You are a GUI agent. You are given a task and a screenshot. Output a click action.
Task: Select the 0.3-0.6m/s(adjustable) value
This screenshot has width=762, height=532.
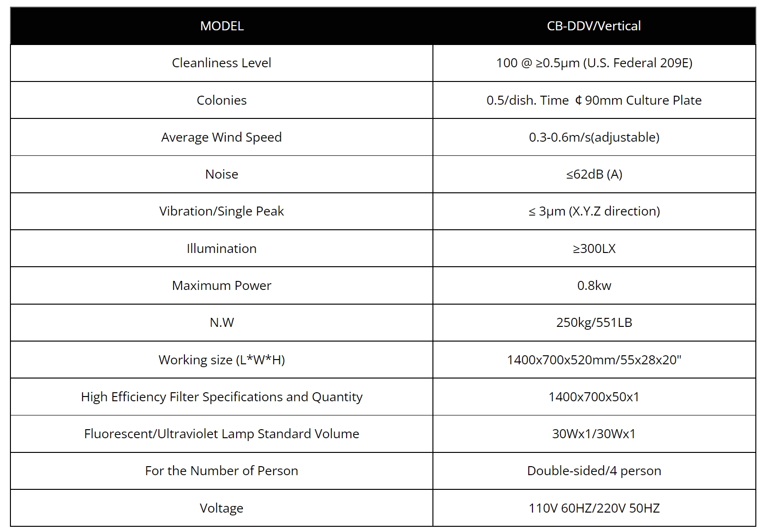point(594,137)
